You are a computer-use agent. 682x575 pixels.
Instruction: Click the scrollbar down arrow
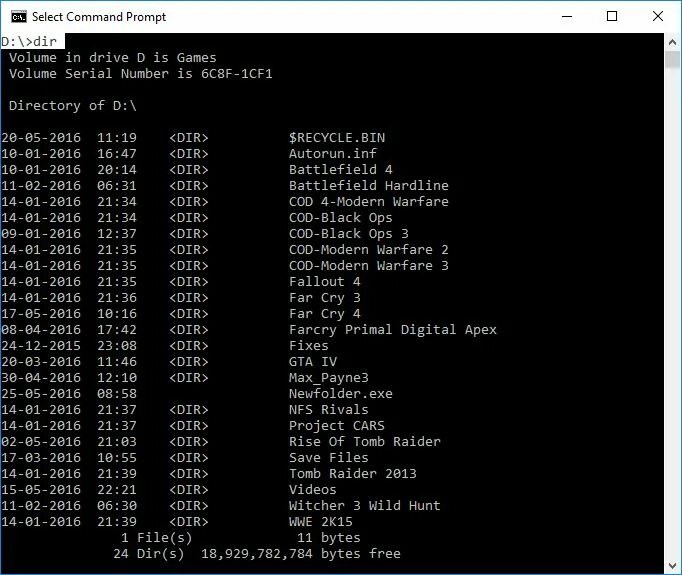672,565
